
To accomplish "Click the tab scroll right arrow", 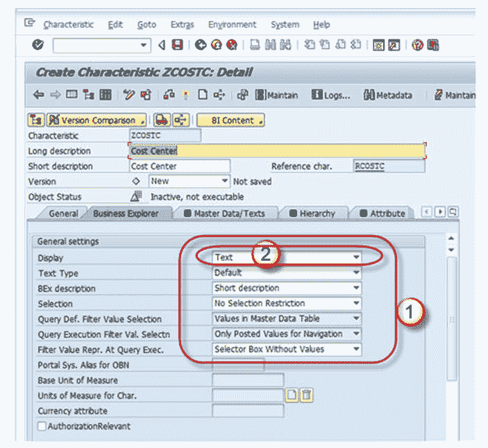I will (x=440, y=212).
